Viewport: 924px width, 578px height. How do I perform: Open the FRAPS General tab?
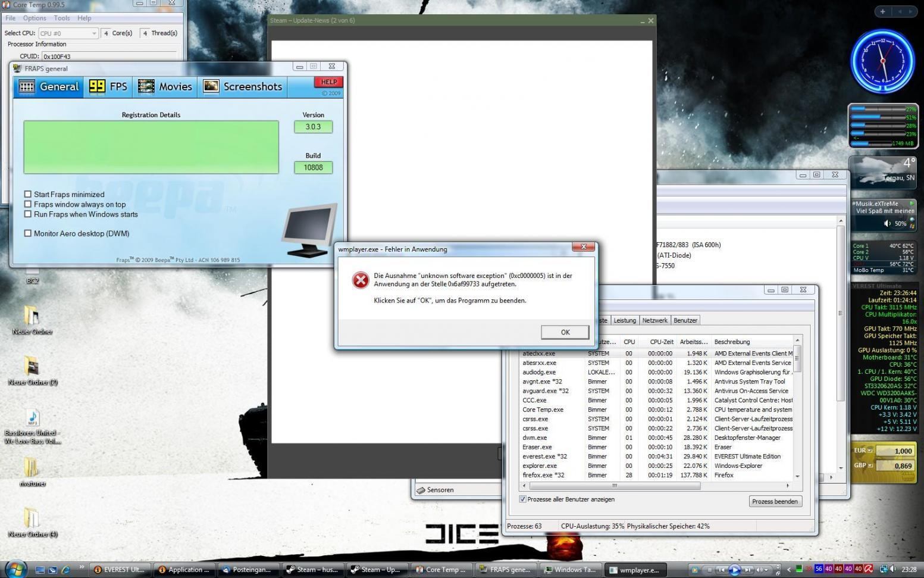(48, 87)
